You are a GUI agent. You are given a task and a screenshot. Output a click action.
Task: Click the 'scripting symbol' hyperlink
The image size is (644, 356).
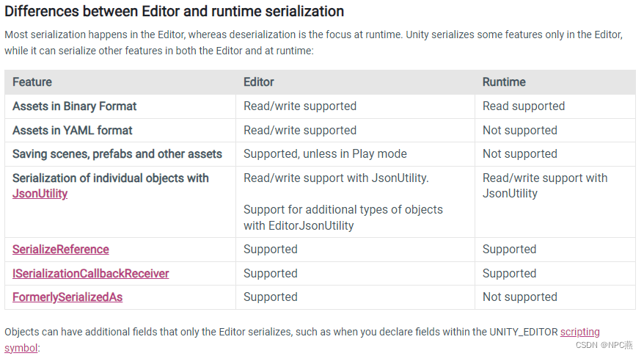point(579,332)
